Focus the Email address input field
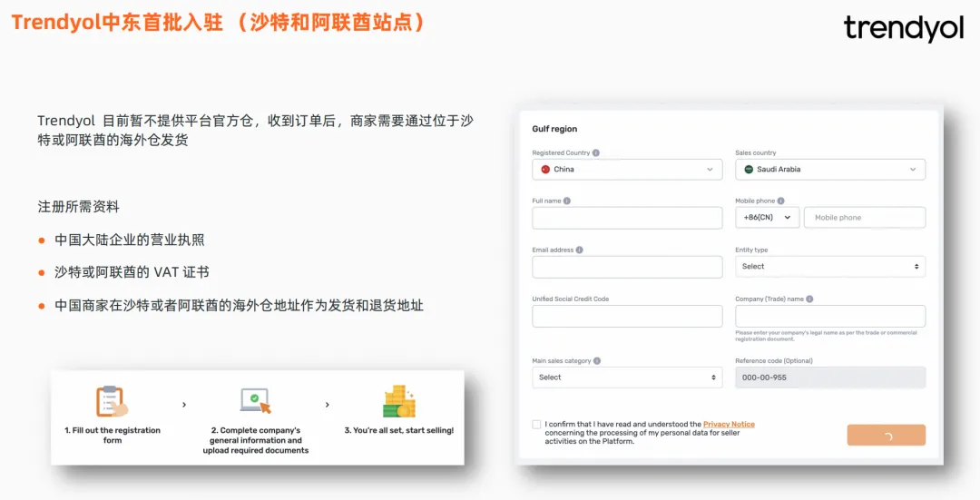Image resolution: width=980 pixels, height=500 pixels. pyautogui.click(x=627, y=267)
